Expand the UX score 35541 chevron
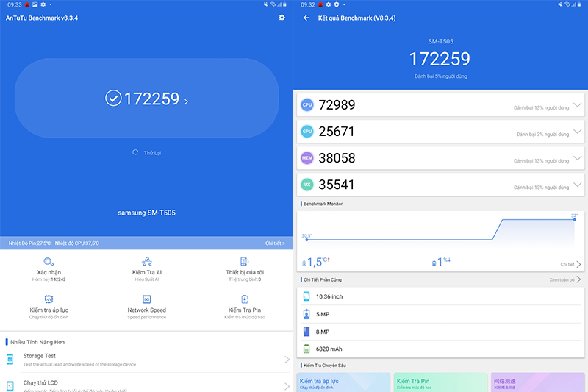The width and height of the screenshot is (588, 392). [x=578, y=185]
